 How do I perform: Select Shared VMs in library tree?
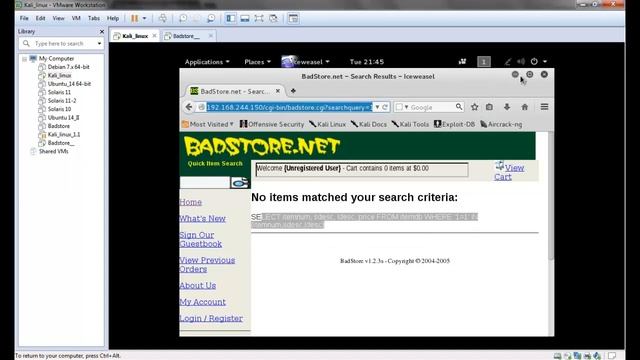point(53,151)
